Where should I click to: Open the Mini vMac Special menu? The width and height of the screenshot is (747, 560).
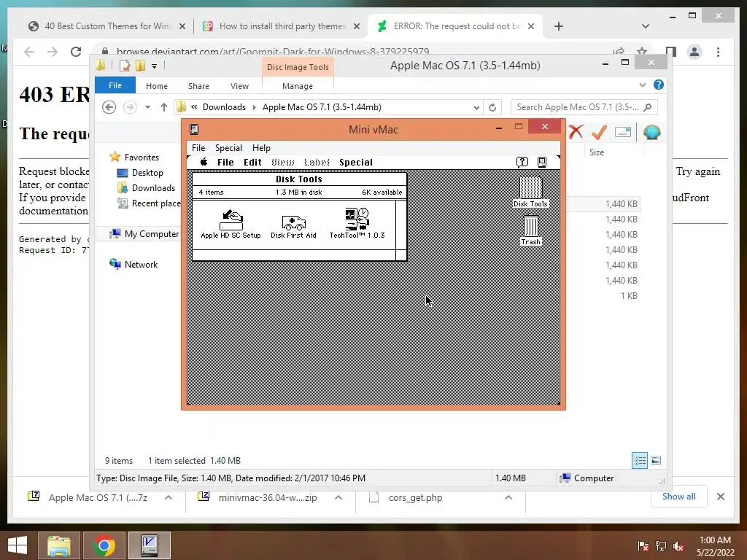pyautogui.click(x=228, y=147)
